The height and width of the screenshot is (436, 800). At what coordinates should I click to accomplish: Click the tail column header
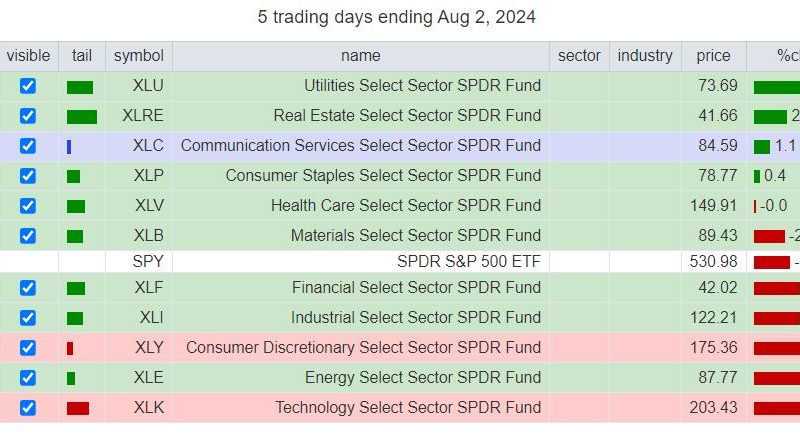82,56
